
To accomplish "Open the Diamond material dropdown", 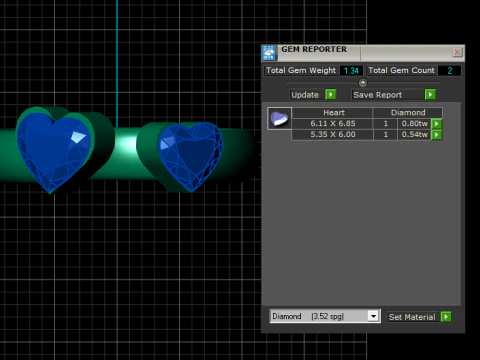I will pyautogui.click(x=373, y=316).
